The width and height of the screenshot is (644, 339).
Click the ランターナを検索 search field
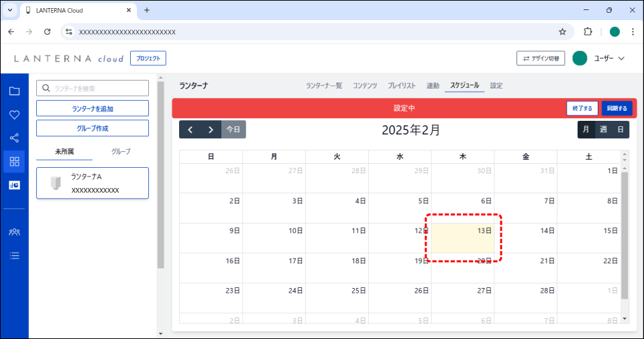(93, 89)
